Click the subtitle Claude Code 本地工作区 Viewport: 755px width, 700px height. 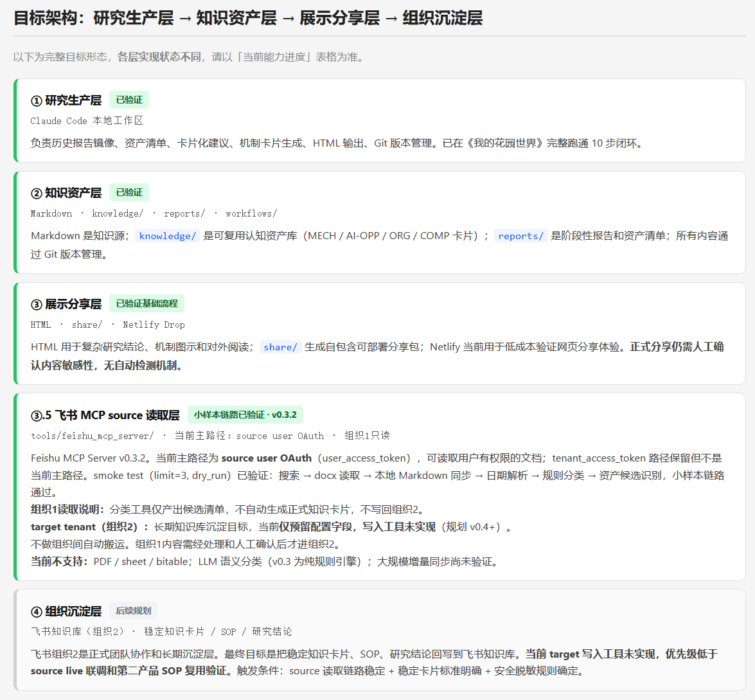click(x=87, y=120)
